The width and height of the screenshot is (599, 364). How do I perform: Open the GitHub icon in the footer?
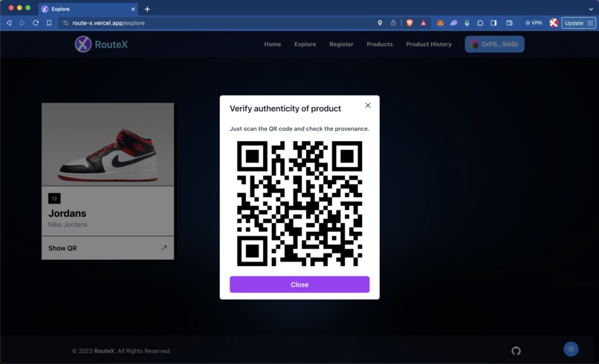pyautogui.click(x=516, y=351)
